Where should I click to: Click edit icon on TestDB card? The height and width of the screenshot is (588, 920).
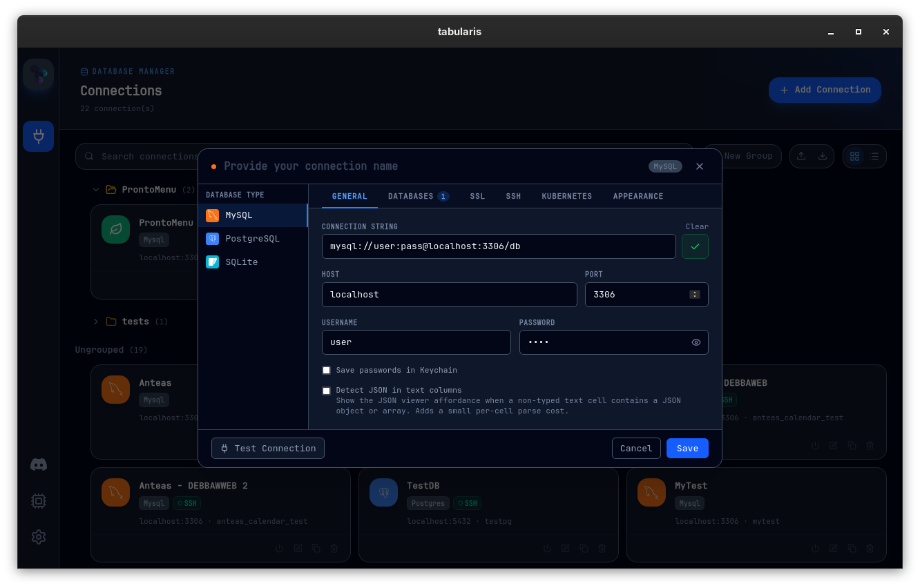tap(566, 549)
